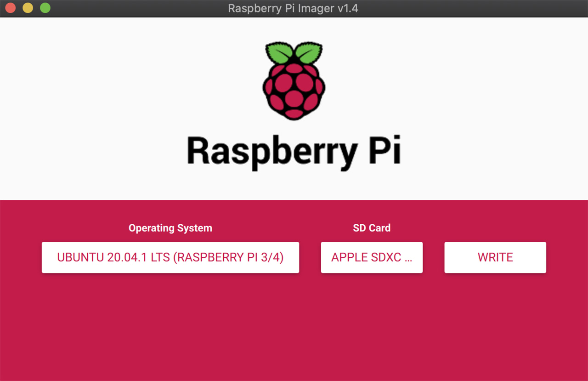Viewport: 588px width, 381px height.
Task: Maximize the window with the green button
Action: pyautogui.click(x=45, y=8)
